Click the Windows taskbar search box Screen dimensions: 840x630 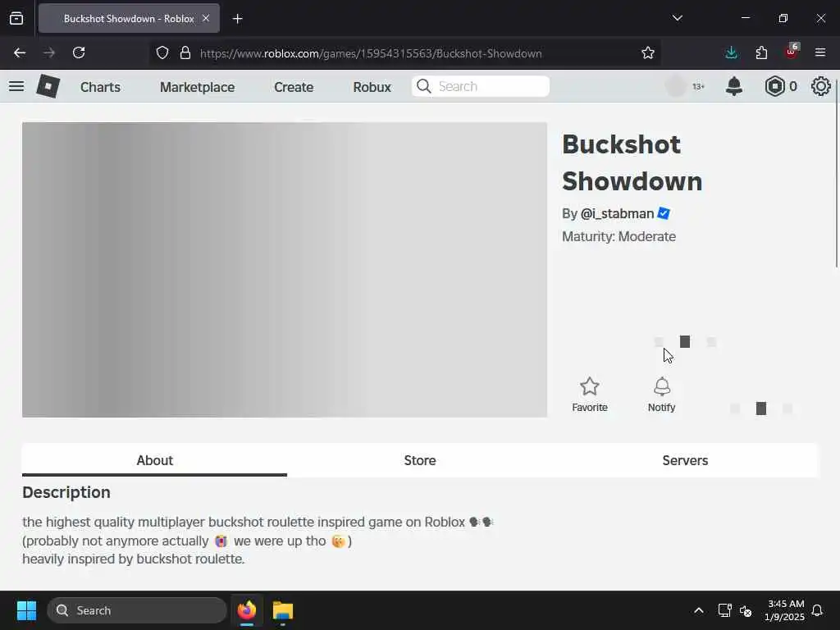(x=137, y=610)
